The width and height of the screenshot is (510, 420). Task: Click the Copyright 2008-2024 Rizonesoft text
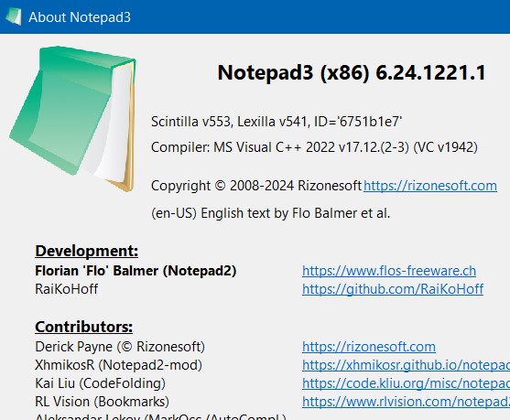[256, 186]
